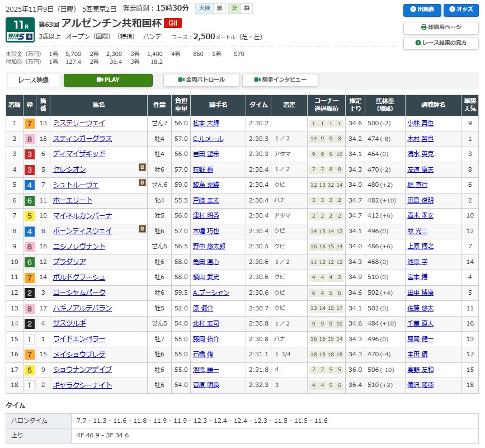The height and width of the screenshot is (448, 485).
Task: Click the blinker B icon beside シュトルーヴェ
Action: pos(142,182)
